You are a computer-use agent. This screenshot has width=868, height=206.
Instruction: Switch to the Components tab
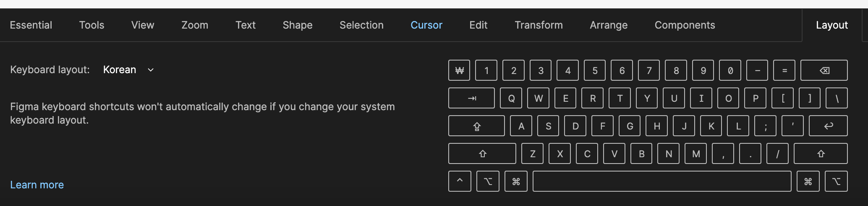click(x=685, y=25)
